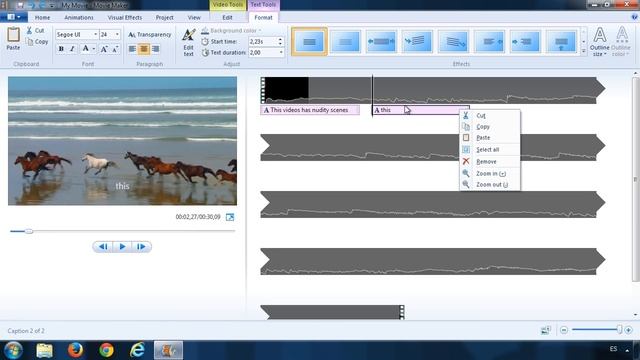Select the 'This videos has nudity scenes' caption
The width and height of the screenshot is (640, 360).
click(x=310, y=110)
